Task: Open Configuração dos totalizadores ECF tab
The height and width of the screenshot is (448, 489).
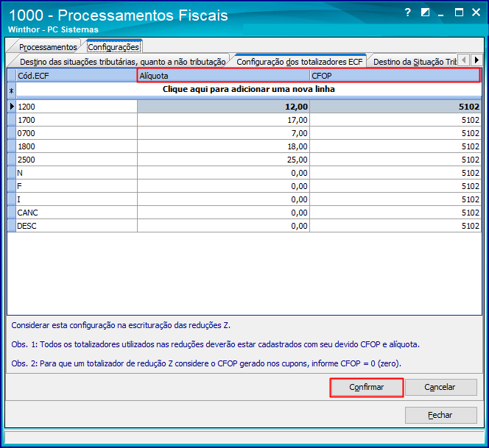Action: coord(300,62)
